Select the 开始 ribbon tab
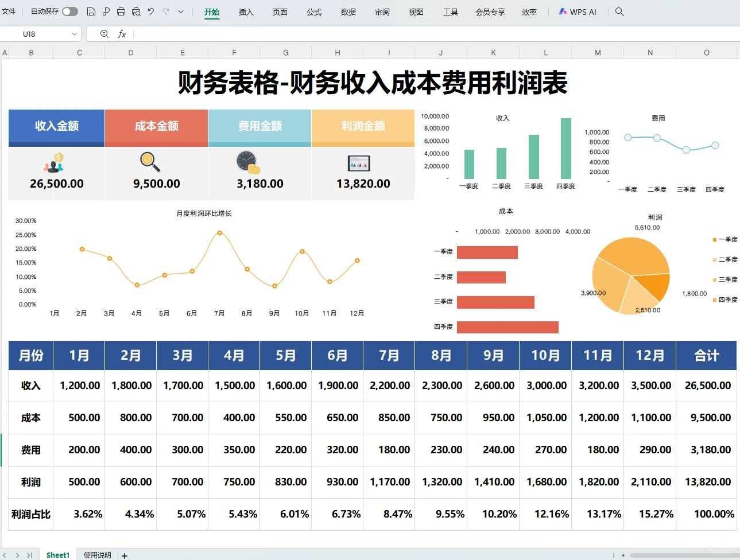The width and height of the screenshot is (740, 560). click(x=212, y=12)
